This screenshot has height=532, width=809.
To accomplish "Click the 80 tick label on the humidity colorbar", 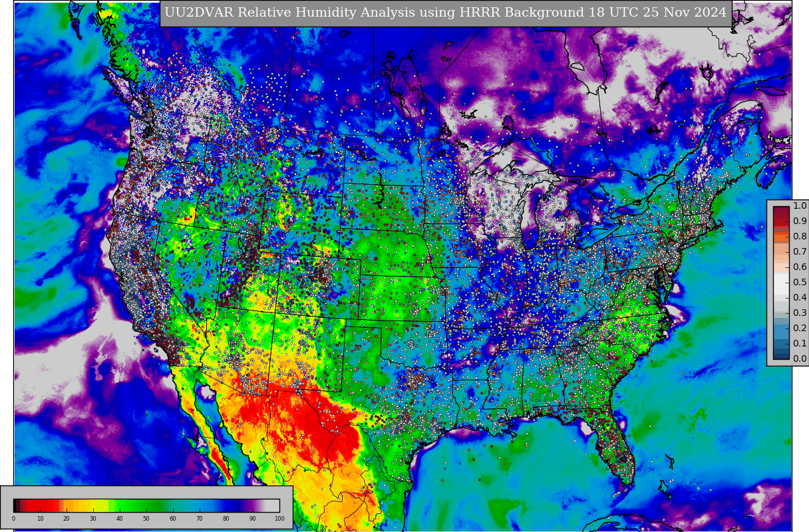I will point(226,519).
